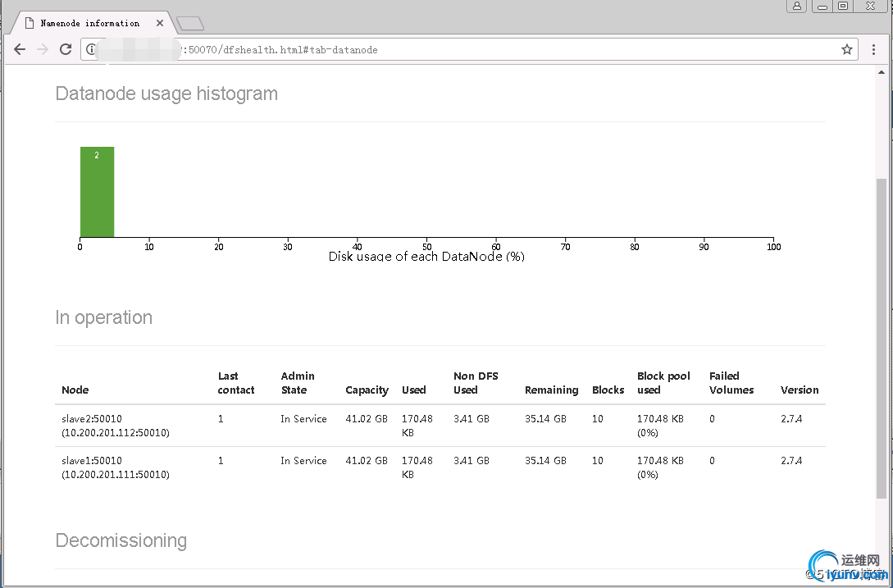Click blocks count 10 in slave1 row
This screenshot has height=588, width=893.
pos(598,460)
